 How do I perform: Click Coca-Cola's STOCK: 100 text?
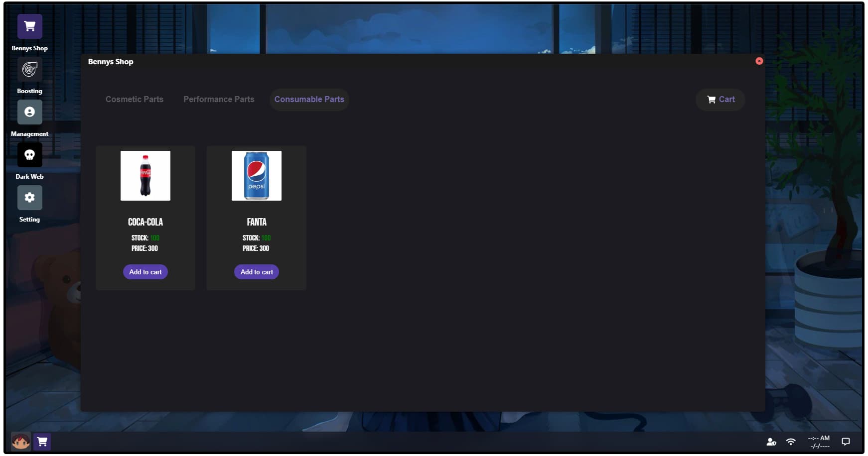tap(145, 238)
